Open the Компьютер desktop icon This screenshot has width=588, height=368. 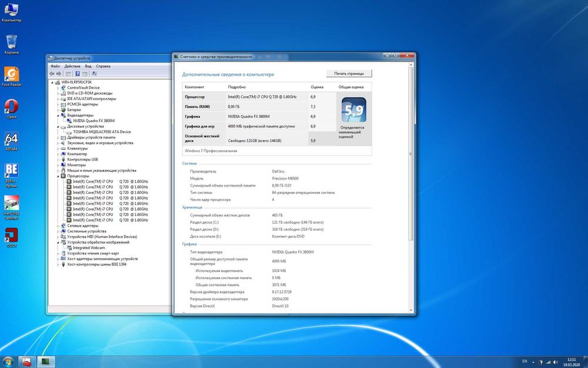coord(11,12)
